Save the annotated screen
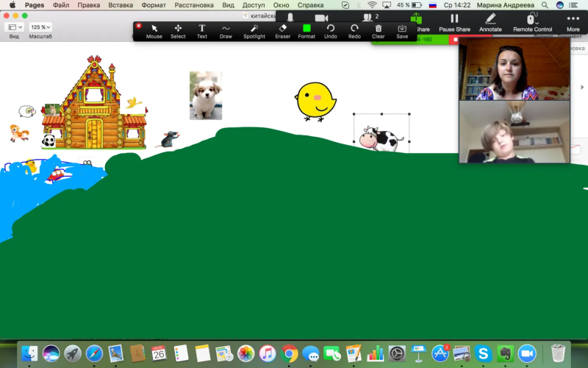 click(402, 31)
